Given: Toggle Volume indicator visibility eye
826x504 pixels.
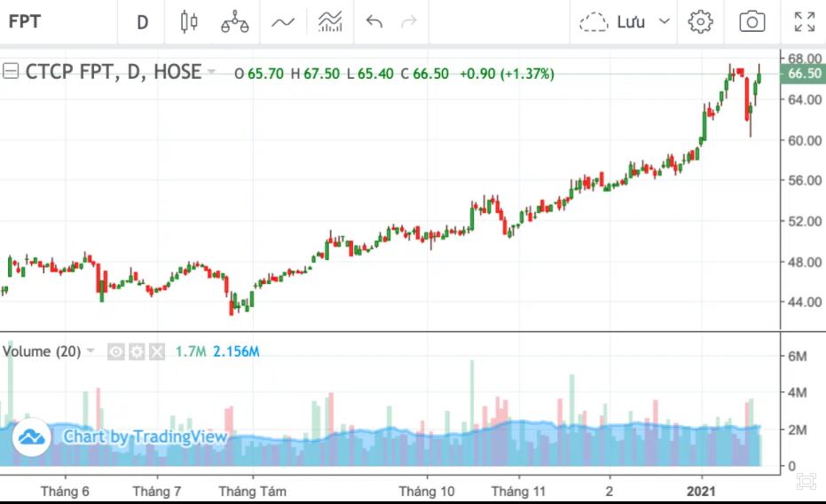Looking at the screenshot, I should pyautogui.click(x=116, y=352).
